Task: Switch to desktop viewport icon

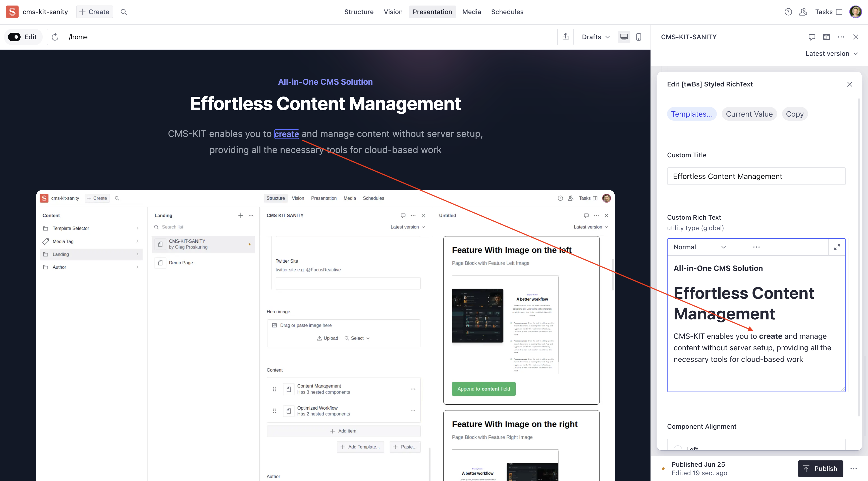Action: (624, 37)
